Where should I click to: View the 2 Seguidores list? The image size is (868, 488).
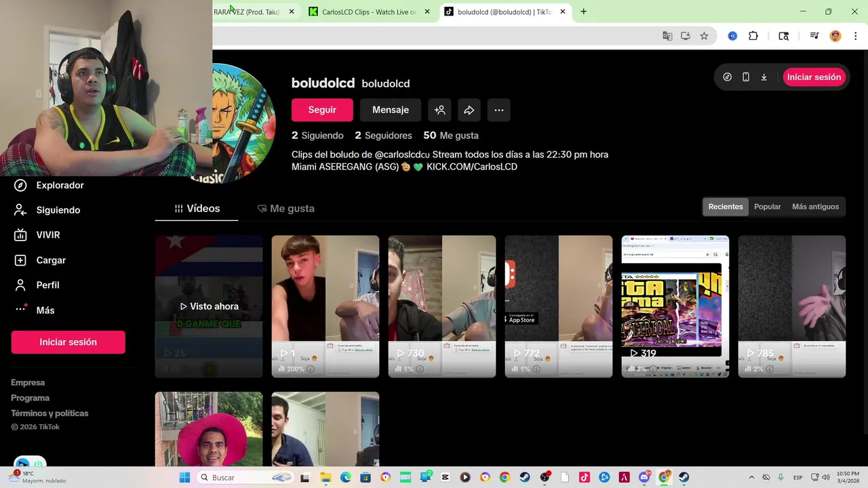click(383, 136)
